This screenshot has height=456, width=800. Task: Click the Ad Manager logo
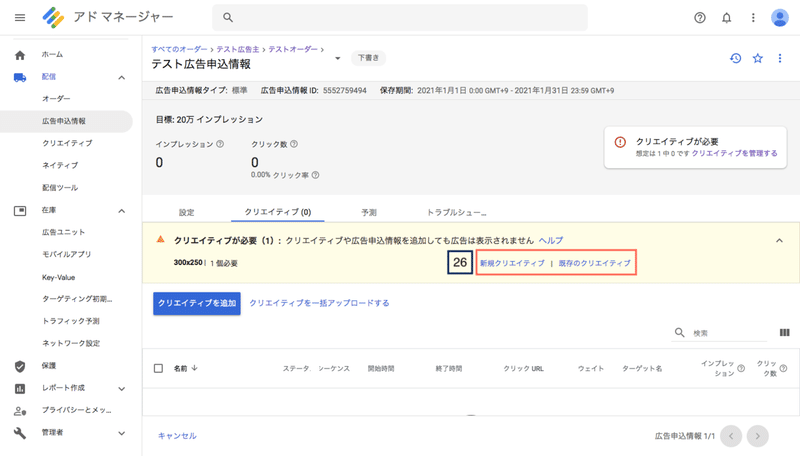pyautogui.click(x=53, y=18)
